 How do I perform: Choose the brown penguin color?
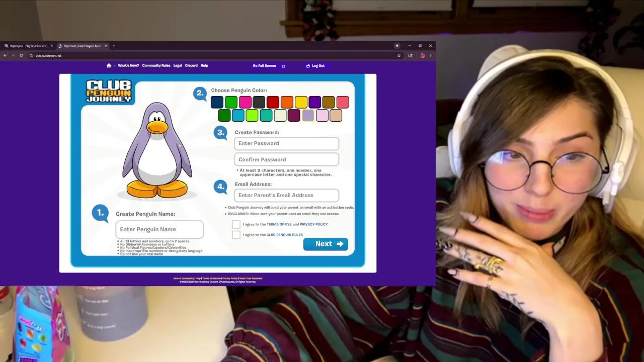click(329, 102)
